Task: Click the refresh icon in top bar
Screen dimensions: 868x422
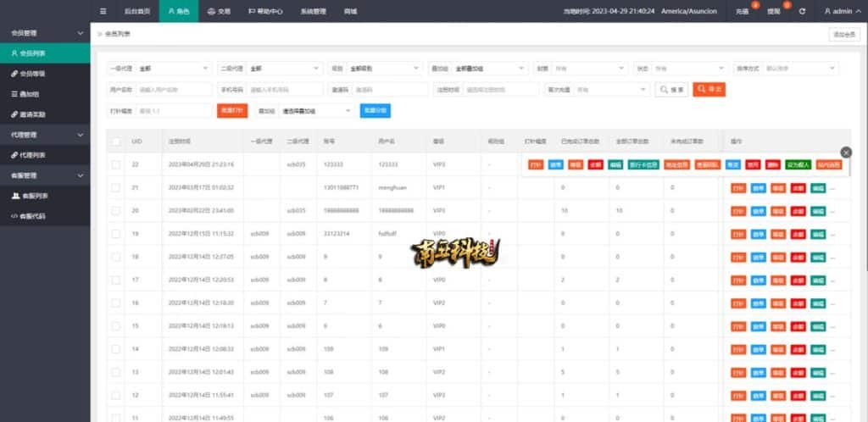Action: click(802, 11)
